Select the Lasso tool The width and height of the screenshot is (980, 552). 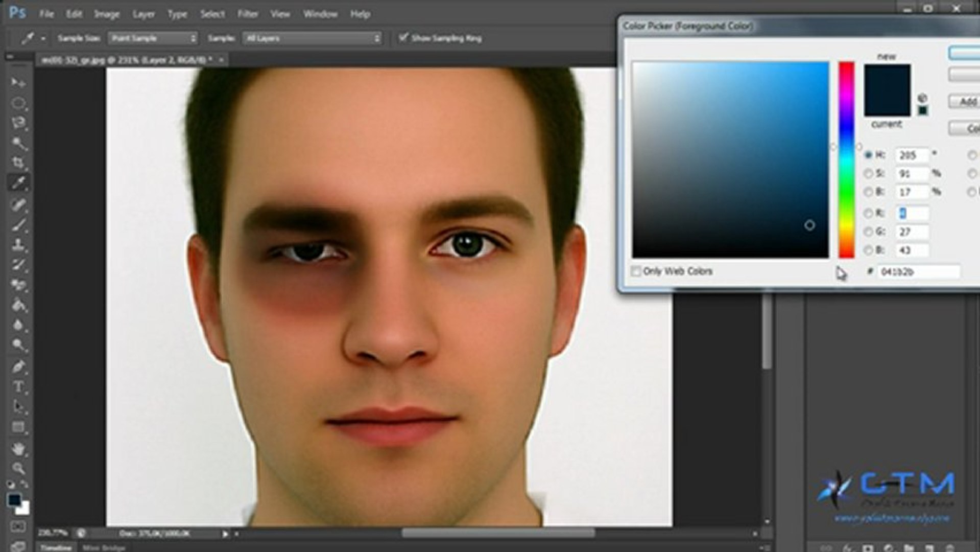pos(18,123)
